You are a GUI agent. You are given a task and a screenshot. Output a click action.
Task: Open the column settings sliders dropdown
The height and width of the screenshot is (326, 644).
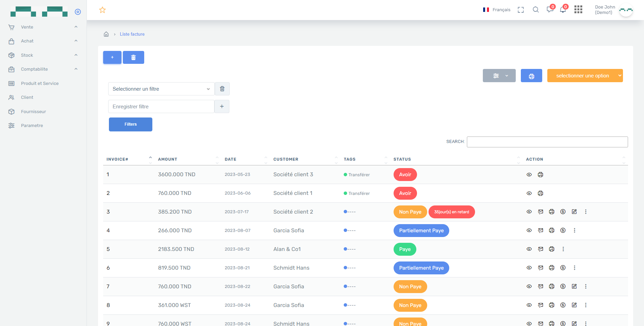click(x=499, y=76)
